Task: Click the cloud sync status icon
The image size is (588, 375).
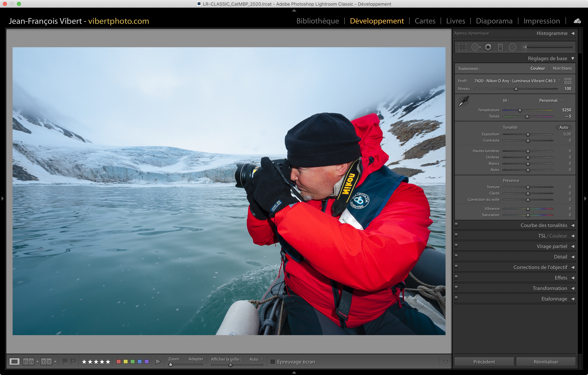Action: pyautogui.click(x=577, y=21)
